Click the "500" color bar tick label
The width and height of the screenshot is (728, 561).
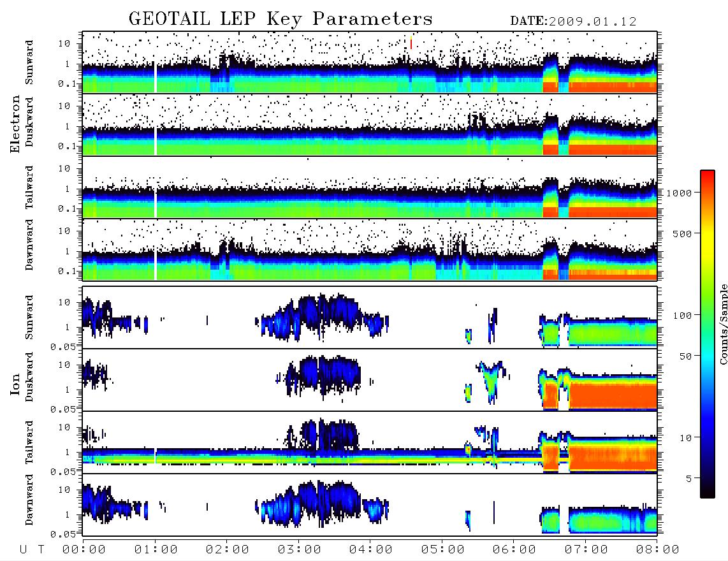coord(682,233)
